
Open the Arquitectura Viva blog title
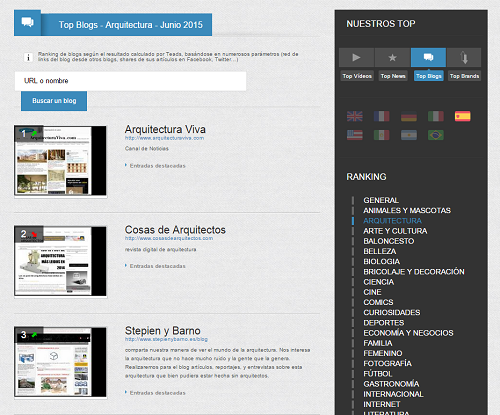[165, 129]
